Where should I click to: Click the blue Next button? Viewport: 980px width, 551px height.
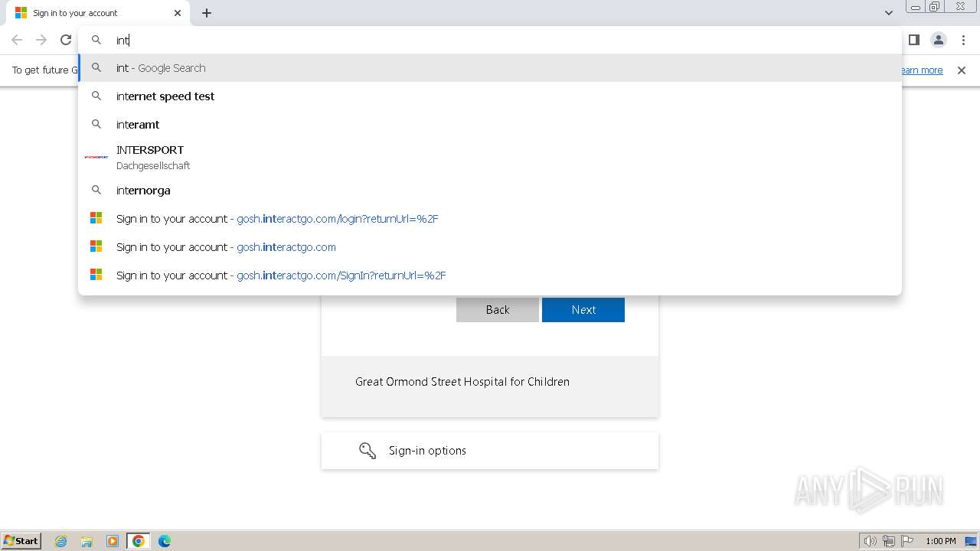(x=583, y=309)
